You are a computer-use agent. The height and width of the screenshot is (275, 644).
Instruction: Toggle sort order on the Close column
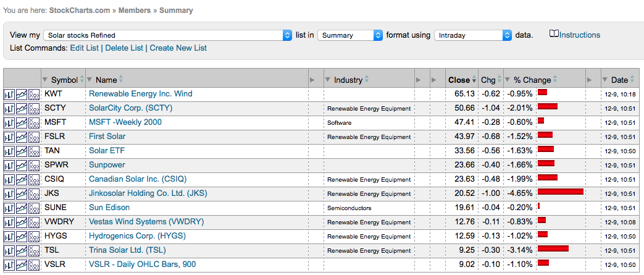[x=474, y=80]
